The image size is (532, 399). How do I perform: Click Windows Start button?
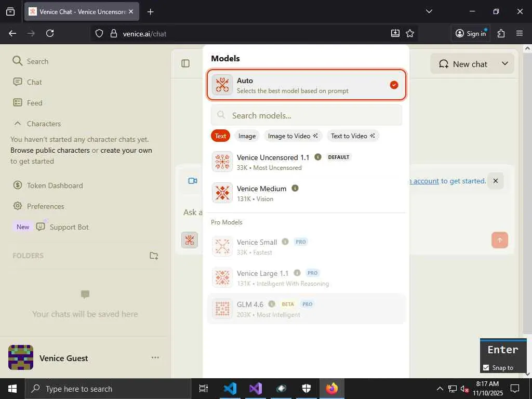tap(12, 389)
